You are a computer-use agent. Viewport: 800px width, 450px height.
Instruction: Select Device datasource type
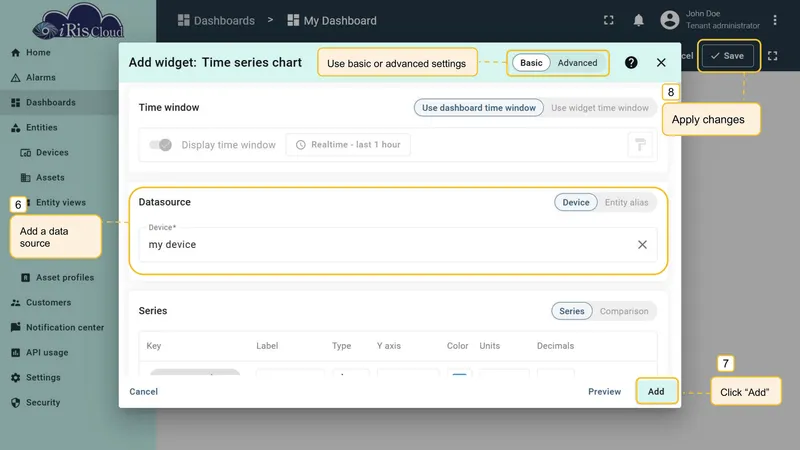[576, 203]
